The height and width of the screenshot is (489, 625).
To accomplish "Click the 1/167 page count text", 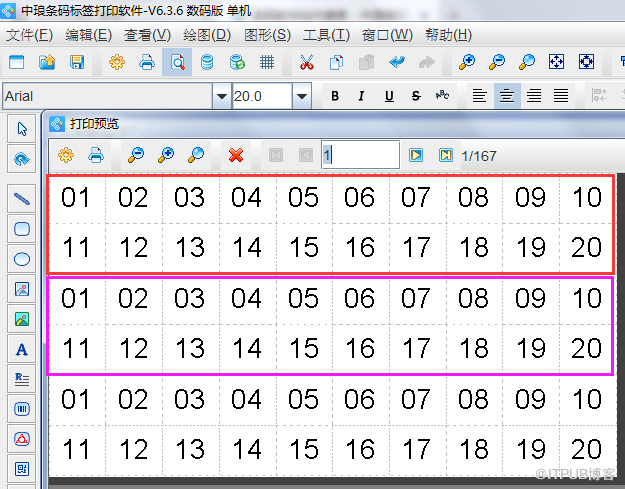I will pyautogui.click(x=479, y=156).
